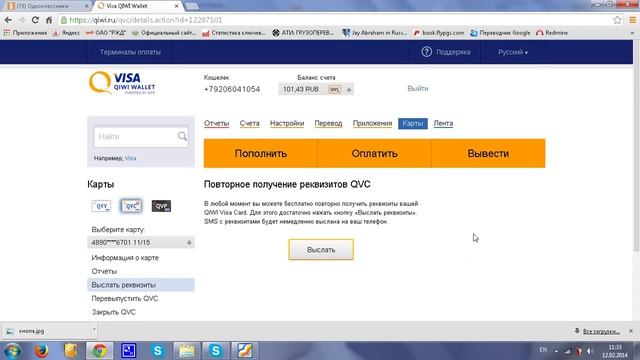Open Отчеты in the cards sidebar
640x360 pixels.
point(104,271)
